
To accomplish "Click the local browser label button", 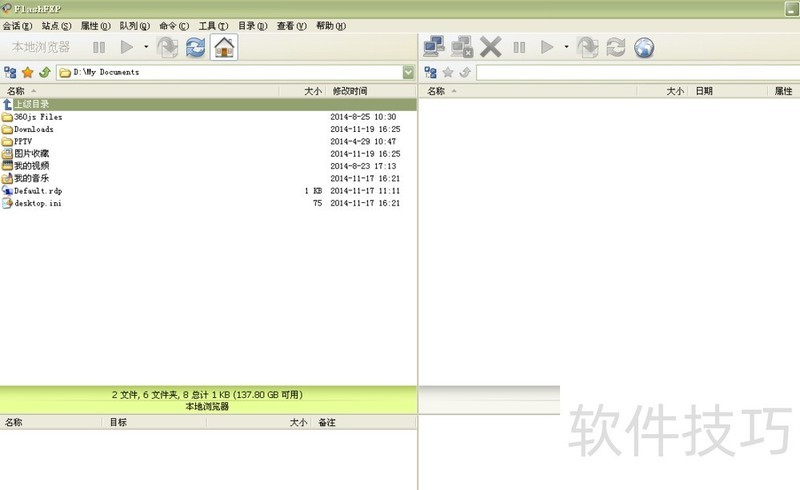I will click(x=41, y=47).
